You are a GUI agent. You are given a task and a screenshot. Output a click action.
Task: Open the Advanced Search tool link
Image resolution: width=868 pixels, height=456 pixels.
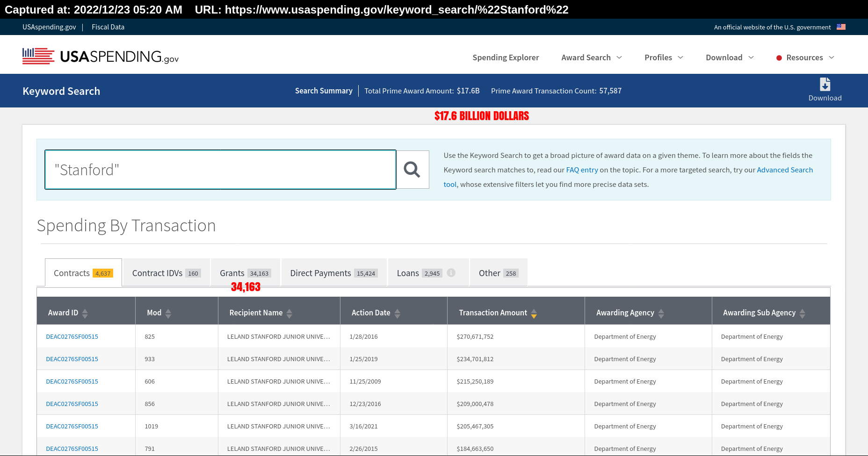[785, 170]
